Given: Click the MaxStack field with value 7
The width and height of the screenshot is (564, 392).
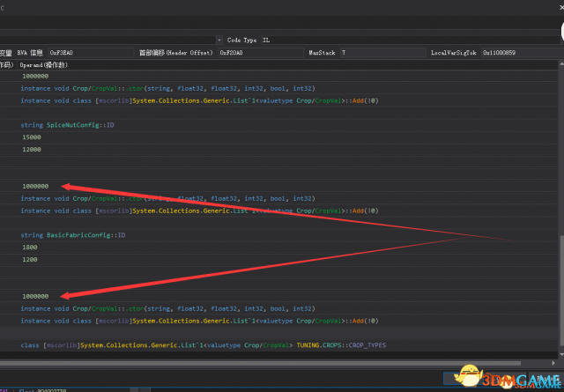Looking at the screenshot, I should 383,53.
